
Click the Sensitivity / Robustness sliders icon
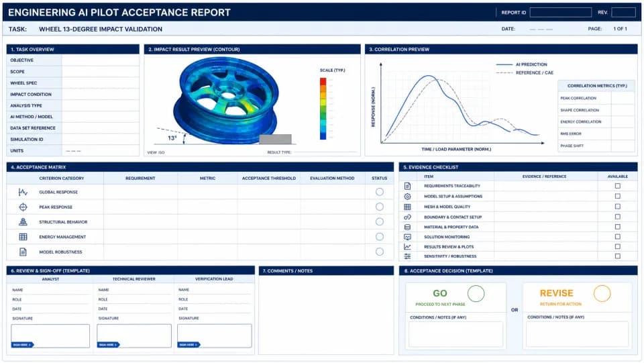pos(407,256)
